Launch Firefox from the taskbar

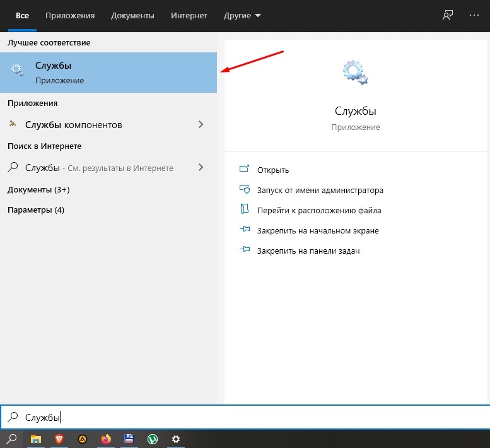[x=106, y=439]
